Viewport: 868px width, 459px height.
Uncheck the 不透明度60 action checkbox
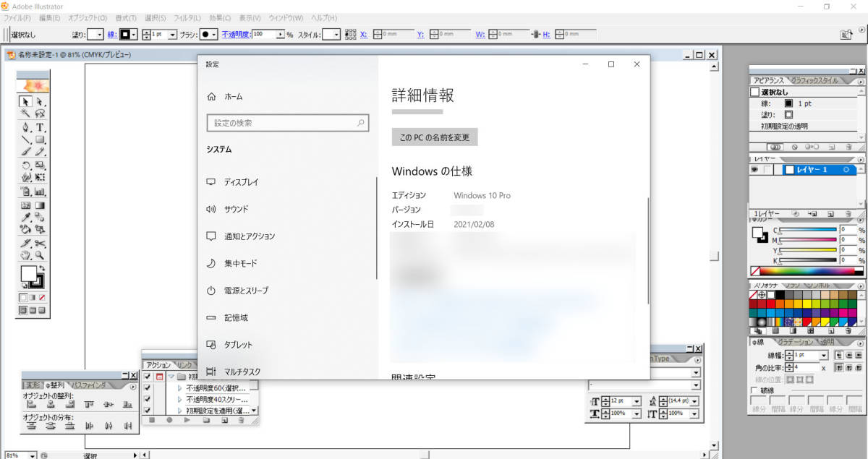coord(146,388)
